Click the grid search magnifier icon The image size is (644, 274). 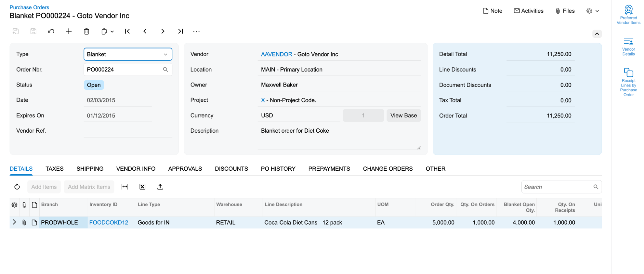(x=596, y=187)
